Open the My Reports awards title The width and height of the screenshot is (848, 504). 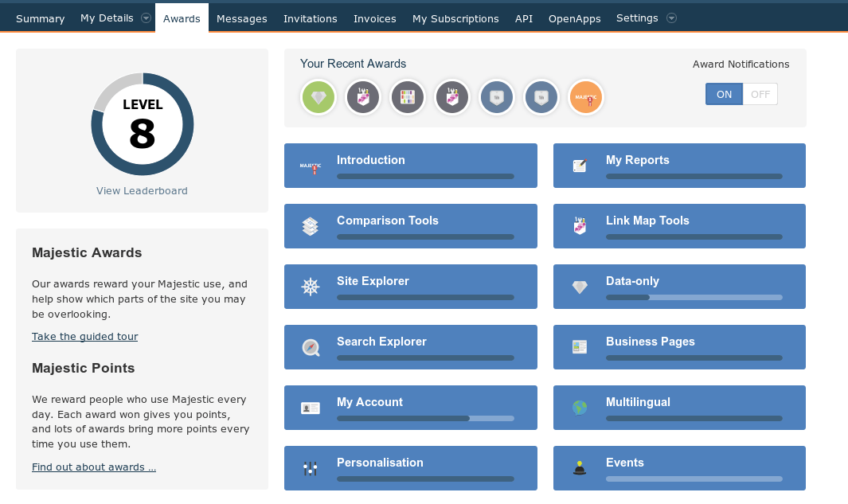[637, 160]
